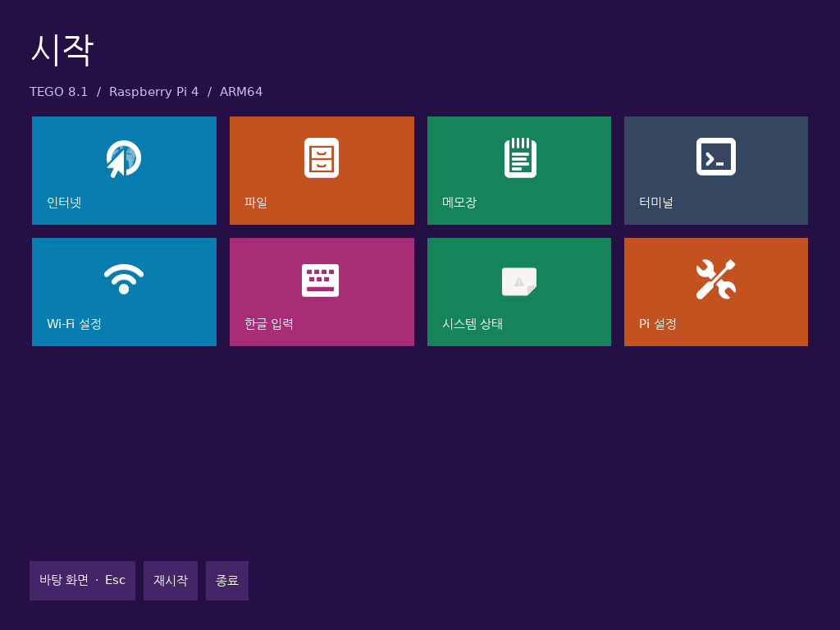The width and height of the screenshot is (840, 630).
Task: Launch the file cabinet icon
Action: coord(322,158)
